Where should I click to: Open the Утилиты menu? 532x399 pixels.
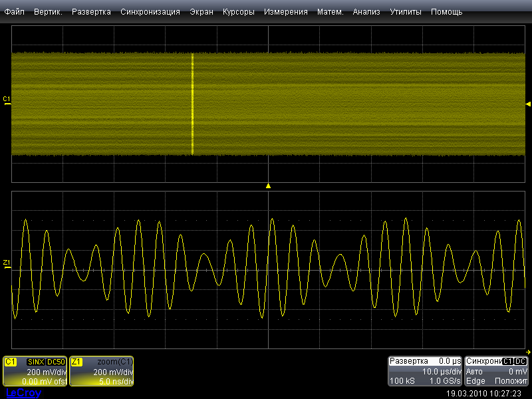pyautogui.click(x=406, y=12)
